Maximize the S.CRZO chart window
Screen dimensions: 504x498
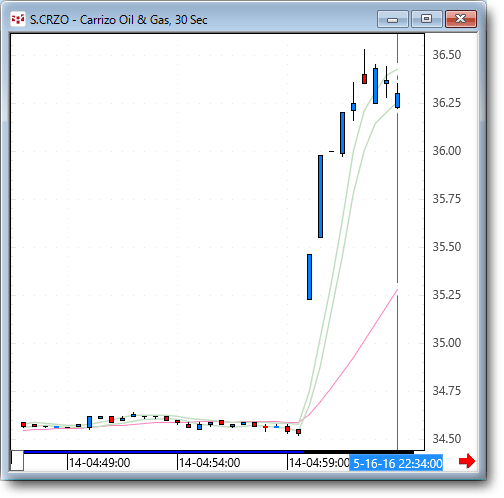click(427, 19)
